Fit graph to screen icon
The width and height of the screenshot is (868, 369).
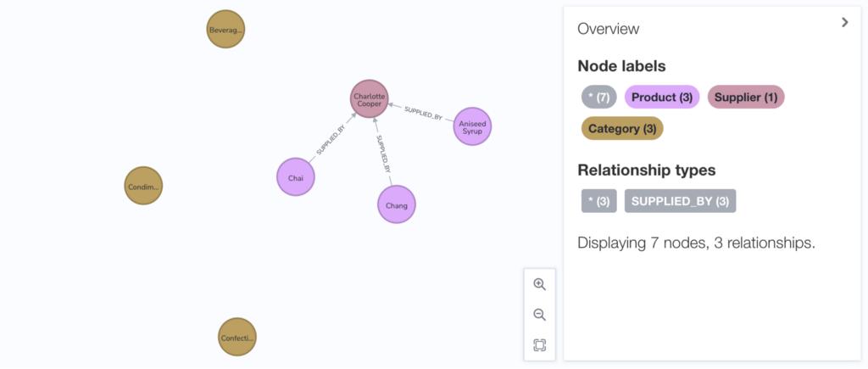coord(539,346)
